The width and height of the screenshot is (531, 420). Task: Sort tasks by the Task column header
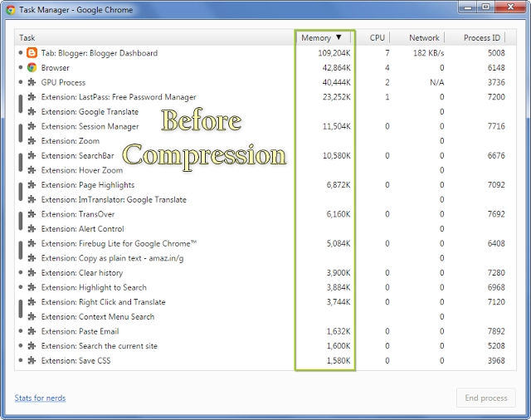156,37
